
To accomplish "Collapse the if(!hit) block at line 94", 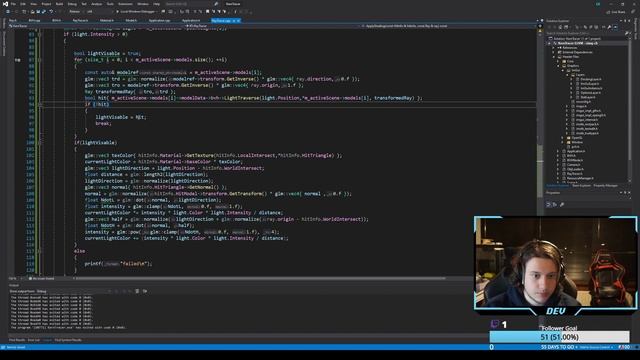I will pyautogui.click(x=40, y=104).
